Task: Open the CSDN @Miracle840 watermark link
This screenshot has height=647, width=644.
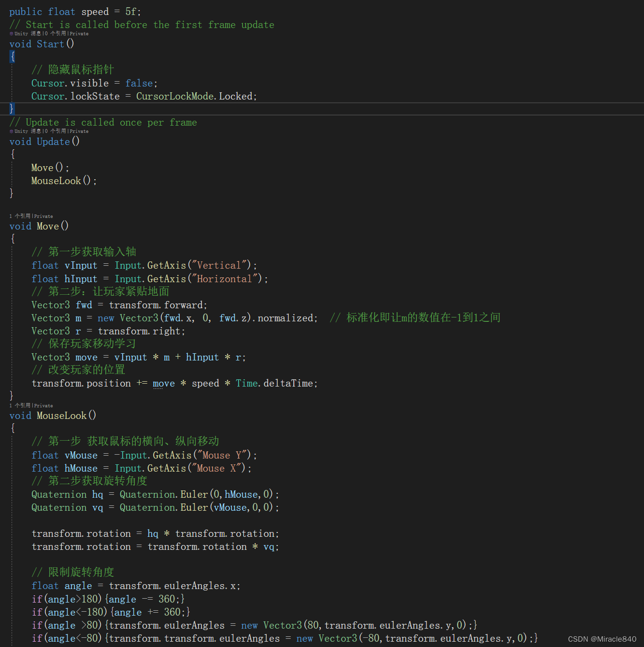Action: tap(601, 638)
